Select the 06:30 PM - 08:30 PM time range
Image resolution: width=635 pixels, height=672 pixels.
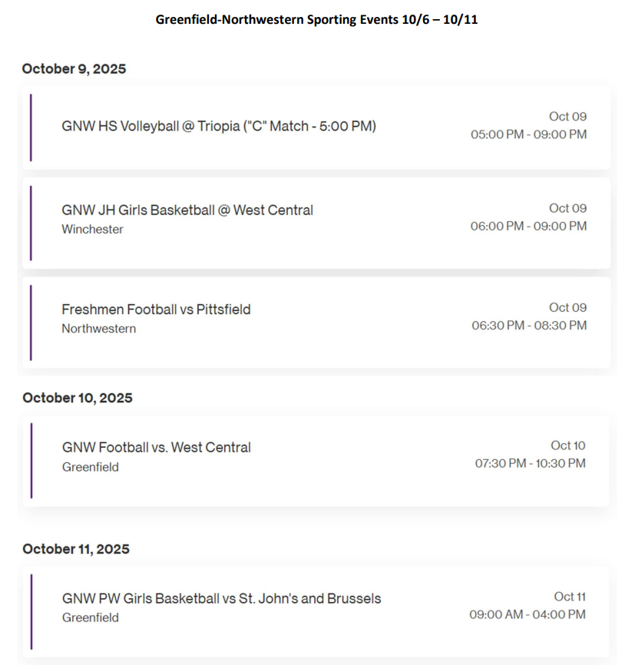tap(529, 326)
